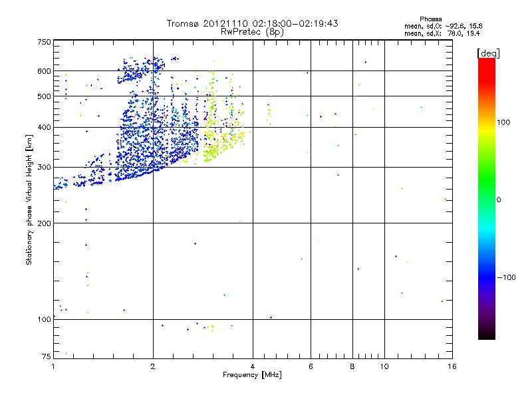Click the plot title 'Tromsø 20121110 02:18:00-02:19:43'
532x399 pixels.
[252, 23]
